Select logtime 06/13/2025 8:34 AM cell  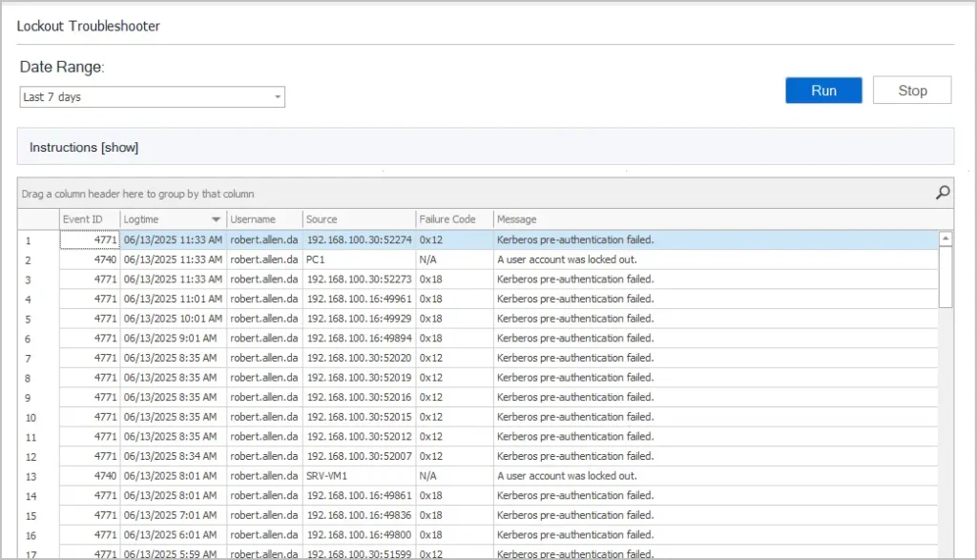[174, 456]
